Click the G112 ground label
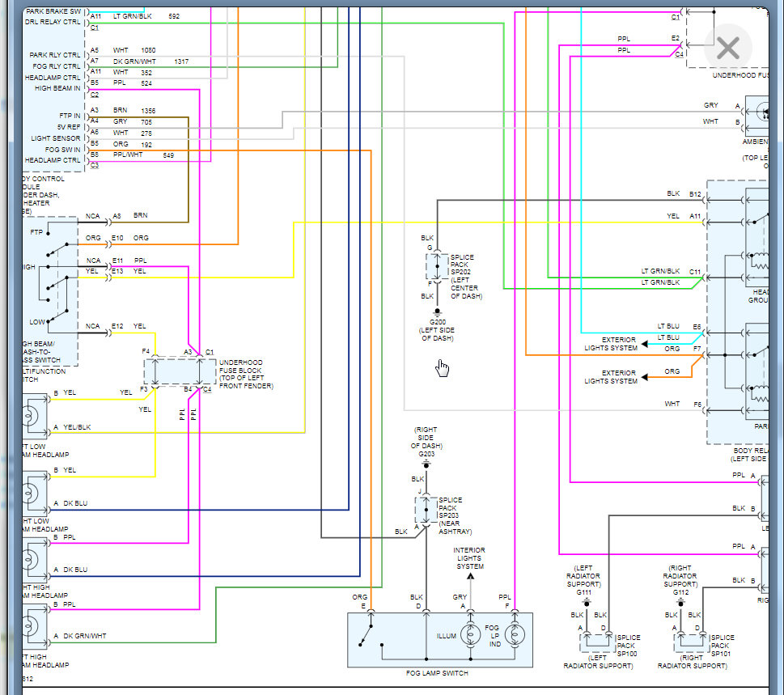This screenshot has height=695, width=784. tap(680, 592)
